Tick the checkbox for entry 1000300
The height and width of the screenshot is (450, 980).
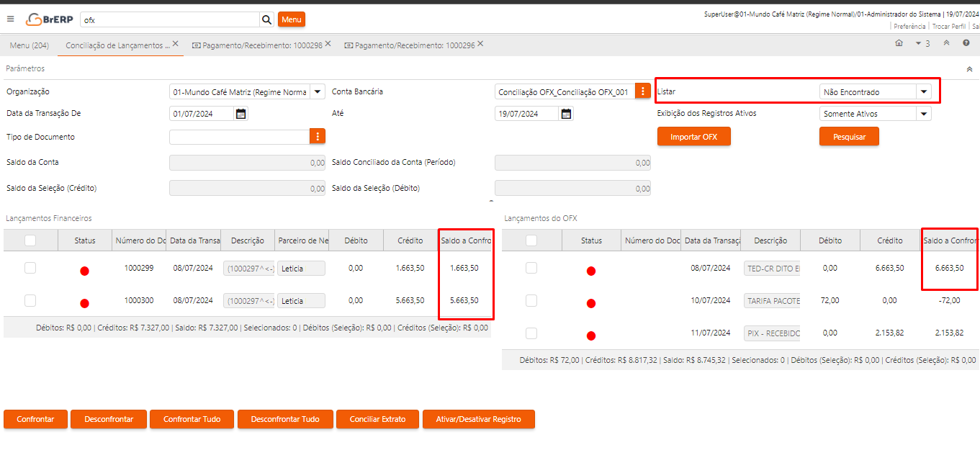[x=30, y=300]
